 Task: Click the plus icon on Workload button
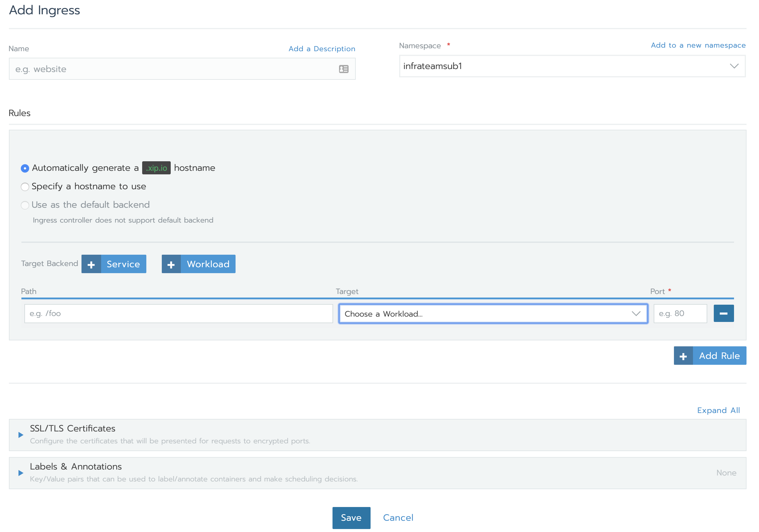coord(171,265)
